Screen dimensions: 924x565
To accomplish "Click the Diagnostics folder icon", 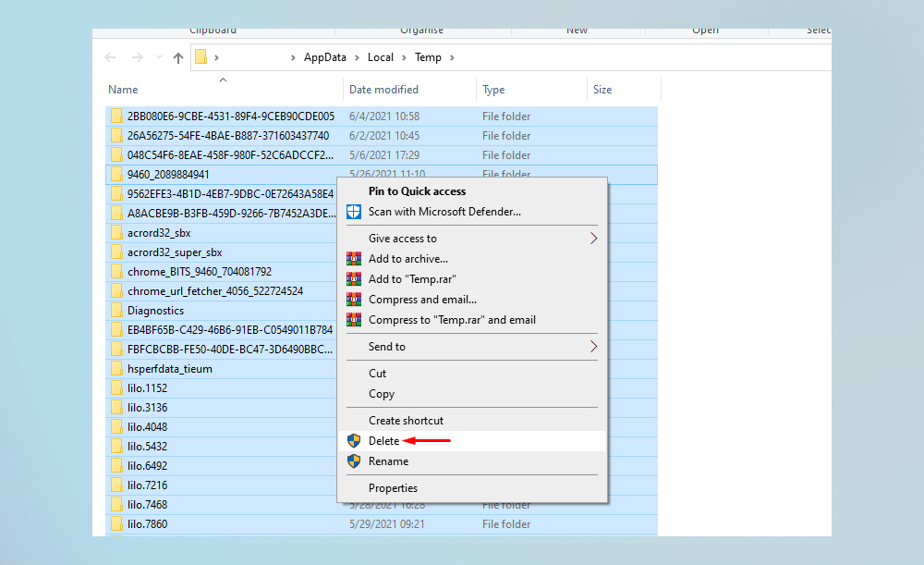I will tap(116, 311).
